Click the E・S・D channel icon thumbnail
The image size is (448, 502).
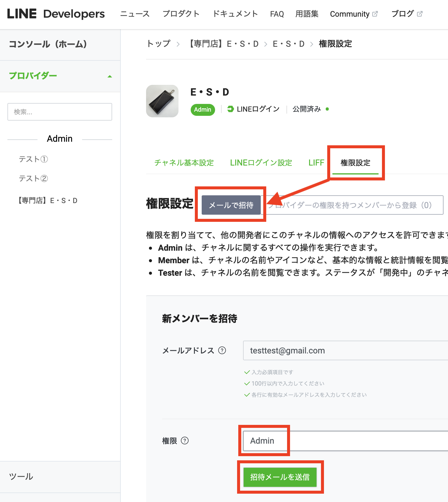coord(162,101)
